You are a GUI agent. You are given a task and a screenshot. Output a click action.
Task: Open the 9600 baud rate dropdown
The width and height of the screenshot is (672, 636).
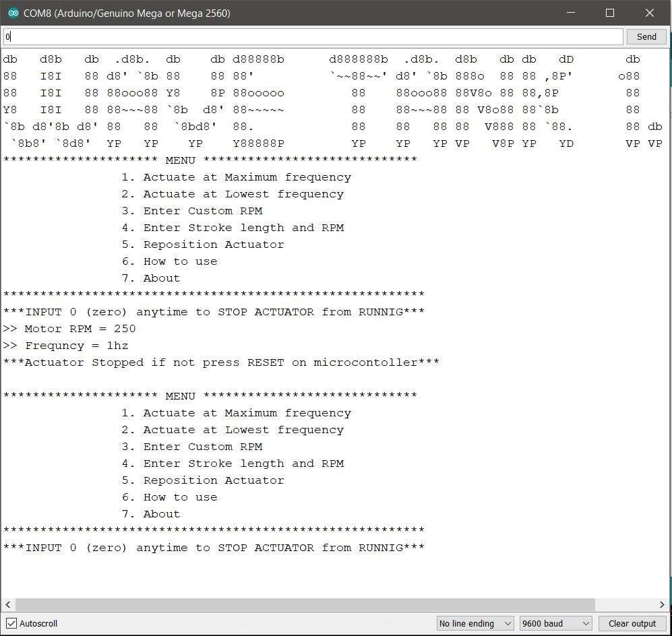[555, 624]
